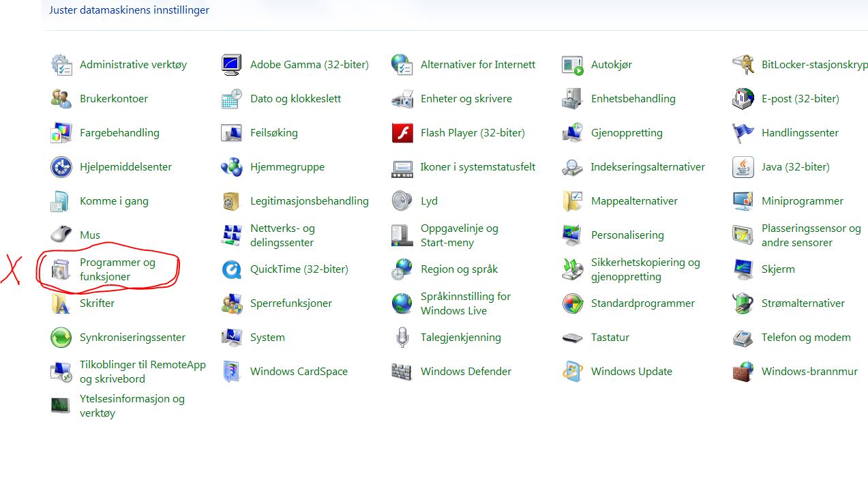Open Legitimasjonsbehandling link
The width and height of the screenshot is (868, 491).
310,201
